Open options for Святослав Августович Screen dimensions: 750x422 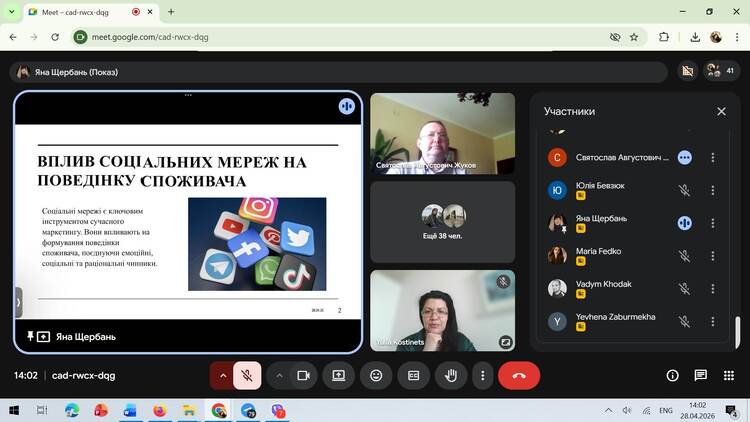(713, 157)
